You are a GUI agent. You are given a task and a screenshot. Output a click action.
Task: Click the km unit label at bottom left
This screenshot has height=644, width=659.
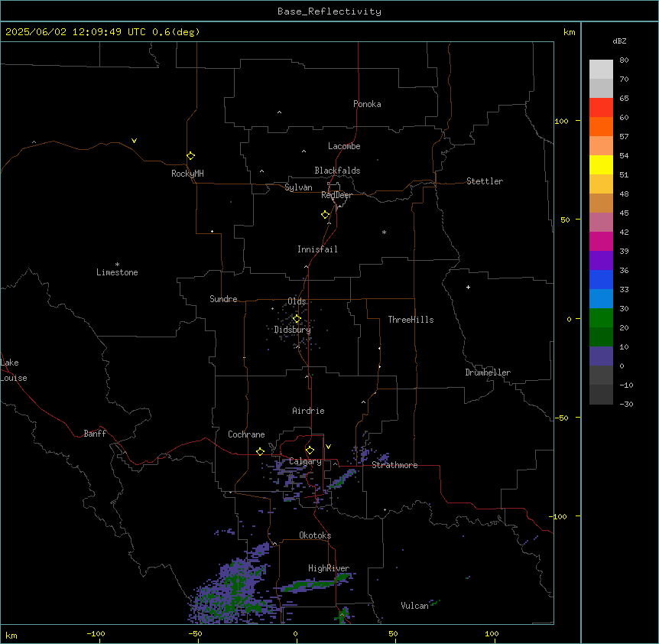click(x=11, y=636)
